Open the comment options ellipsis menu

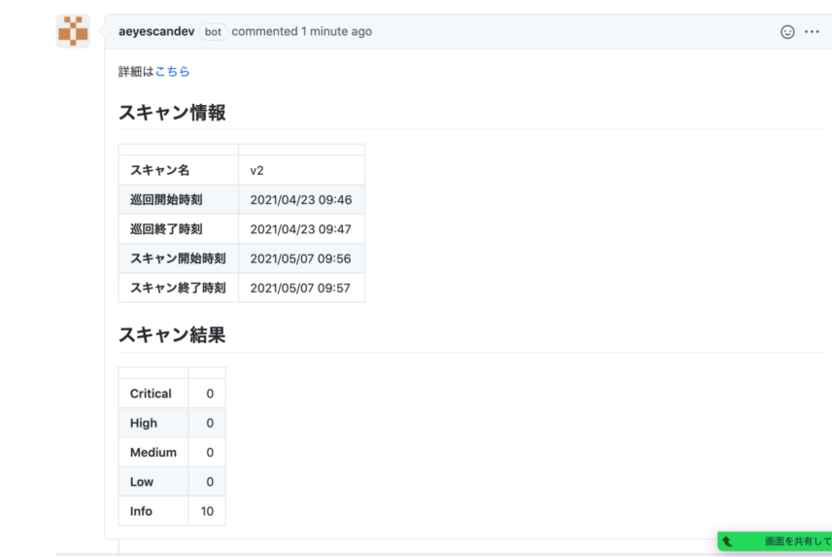[812, 32]
